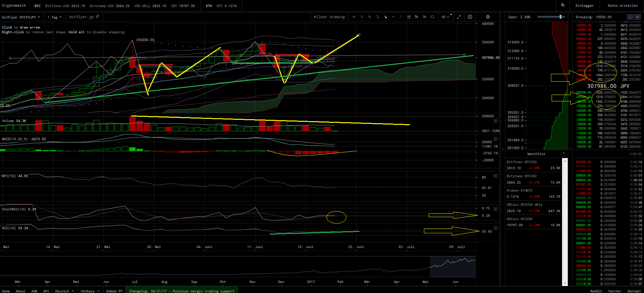This screenshot has width=644, height=293.
Task: Open the bitFlyer BTCFXJPY market dropdown
Action: pyautogui.click(x=21, y=17)
